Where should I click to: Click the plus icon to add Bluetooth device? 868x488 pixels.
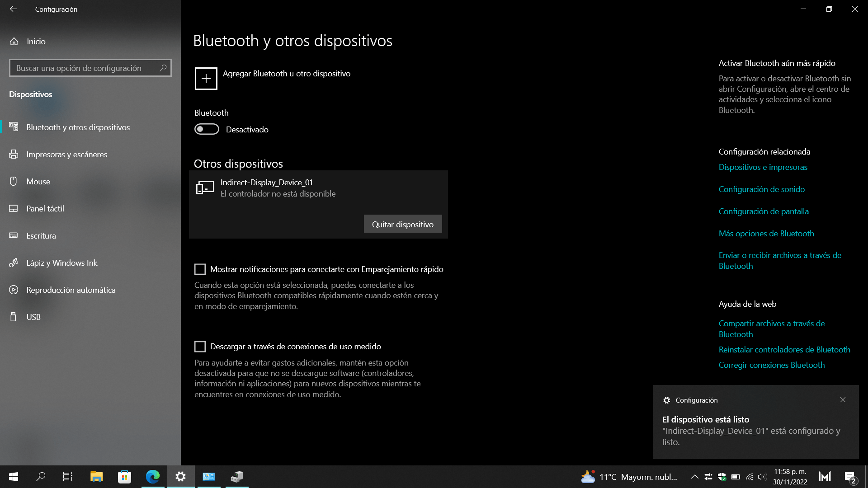(206, 79)
